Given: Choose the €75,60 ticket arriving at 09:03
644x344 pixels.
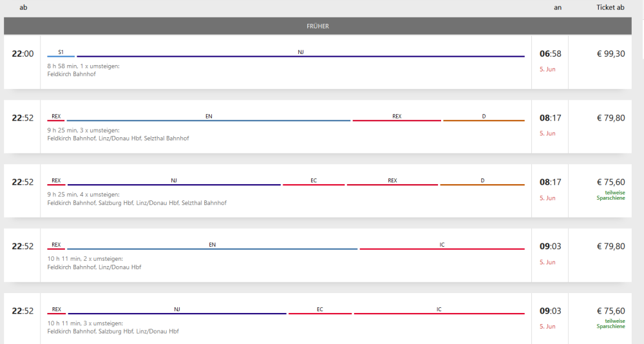Looking at the screenshot, I should pos(611,311).
